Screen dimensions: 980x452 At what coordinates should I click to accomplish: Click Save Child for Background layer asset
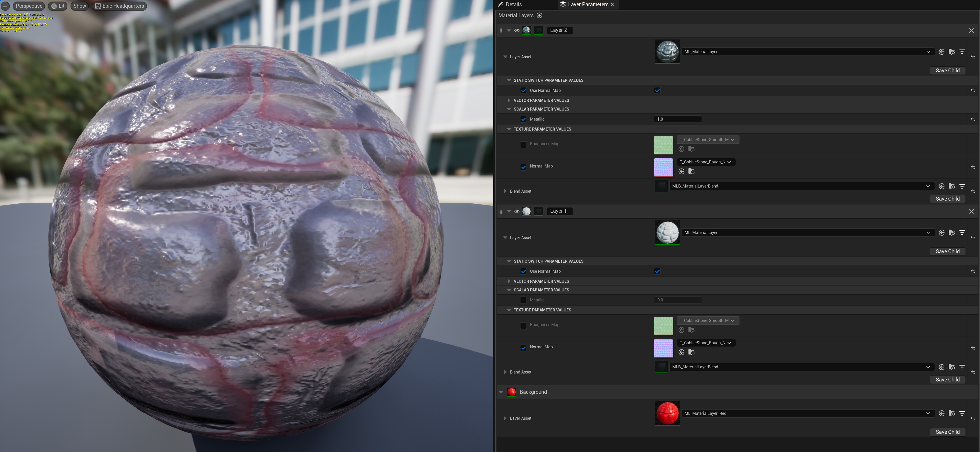click(x=947, y=432)
